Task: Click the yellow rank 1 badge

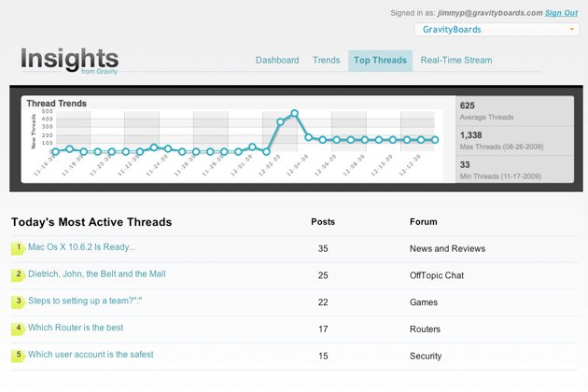Action: pos(18,248)
